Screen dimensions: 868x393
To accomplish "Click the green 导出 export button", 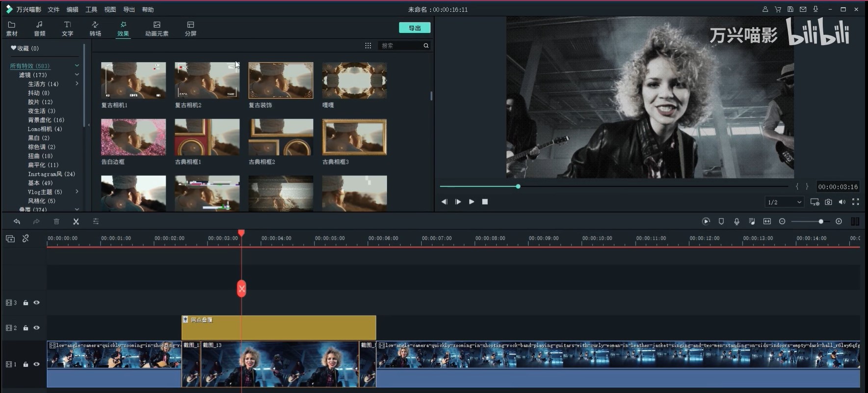I will (415, 28).
